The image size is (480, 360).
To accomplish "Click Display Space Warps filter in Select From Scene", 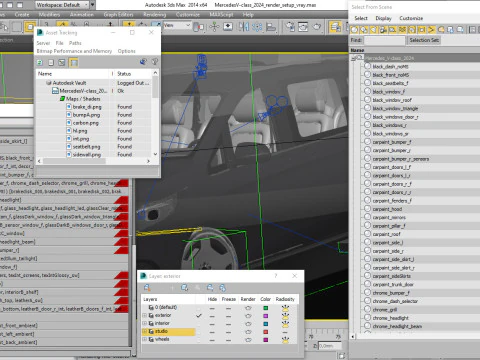I will pos(403,30).
